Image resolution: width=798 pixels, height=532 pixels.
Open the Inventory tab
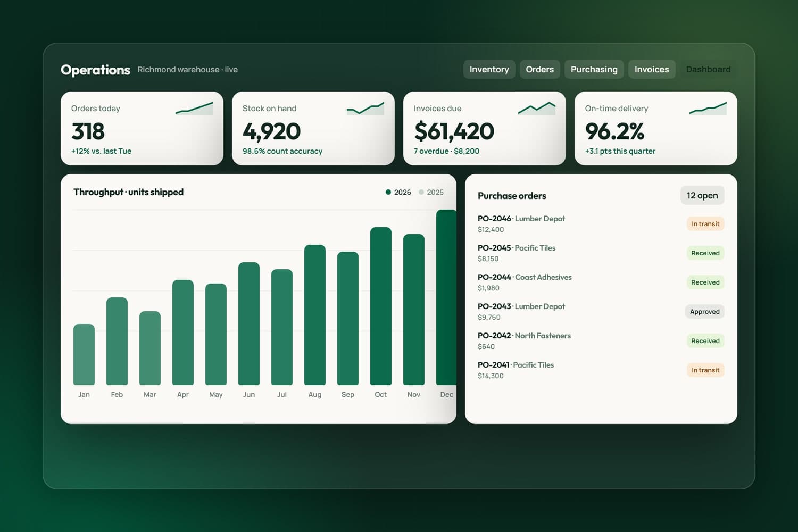489,69
